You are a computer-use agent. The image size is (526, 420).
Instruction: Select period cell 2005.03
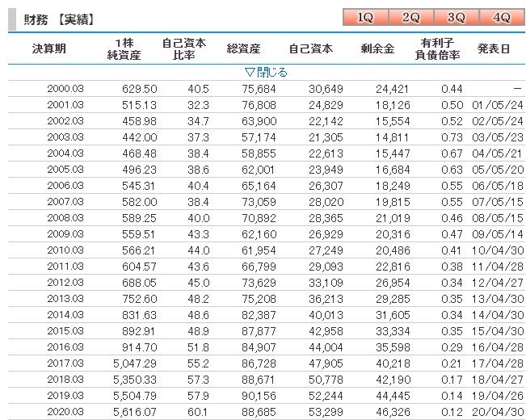(65, 169)
